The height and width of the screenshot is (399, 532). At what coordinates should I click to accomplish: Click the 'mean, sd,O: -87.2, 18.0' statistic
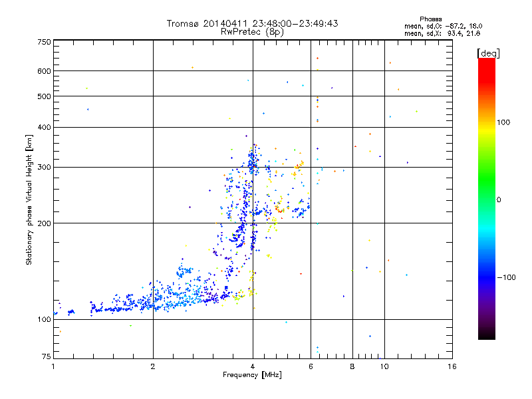443,26
